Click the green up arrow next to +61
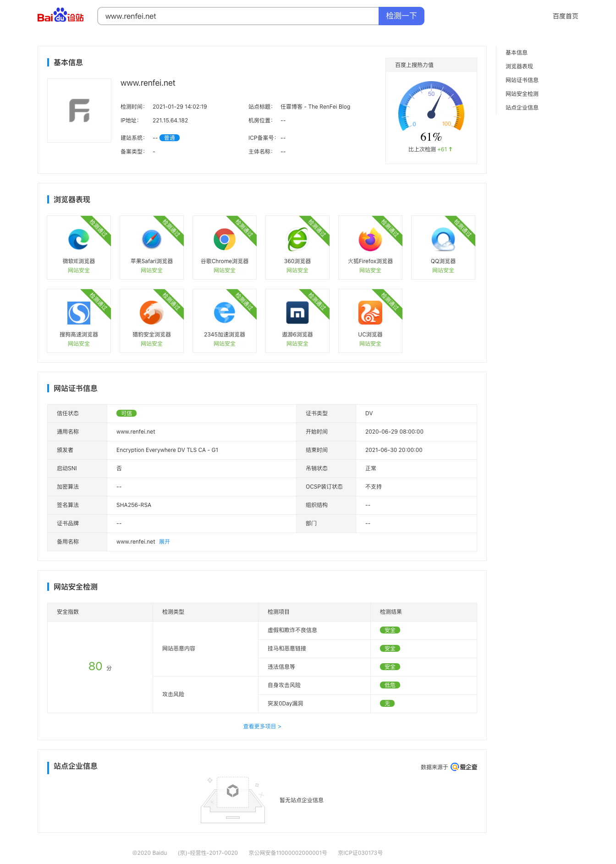The height and width of the screenshot is (864, 616). [451, 149]
